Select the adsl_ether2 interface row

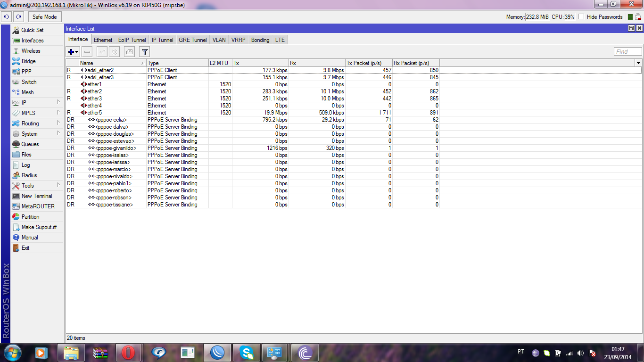[x=354, y=70]
